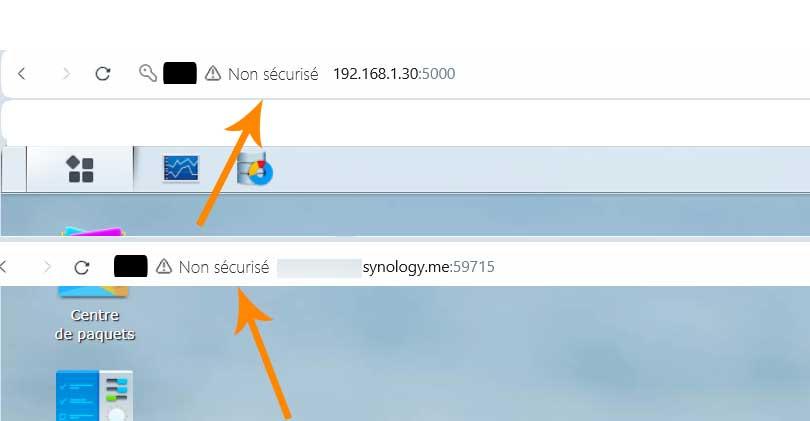Image resolution: width=810 pixels, height=421 pixels.
Task: Click the black box beside the key icon
Action: pyautogui.click(x=180, y=73)
